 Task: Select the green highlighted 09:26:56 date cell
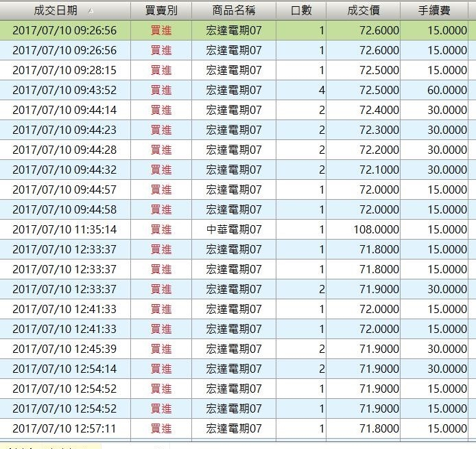coord(65,30)
